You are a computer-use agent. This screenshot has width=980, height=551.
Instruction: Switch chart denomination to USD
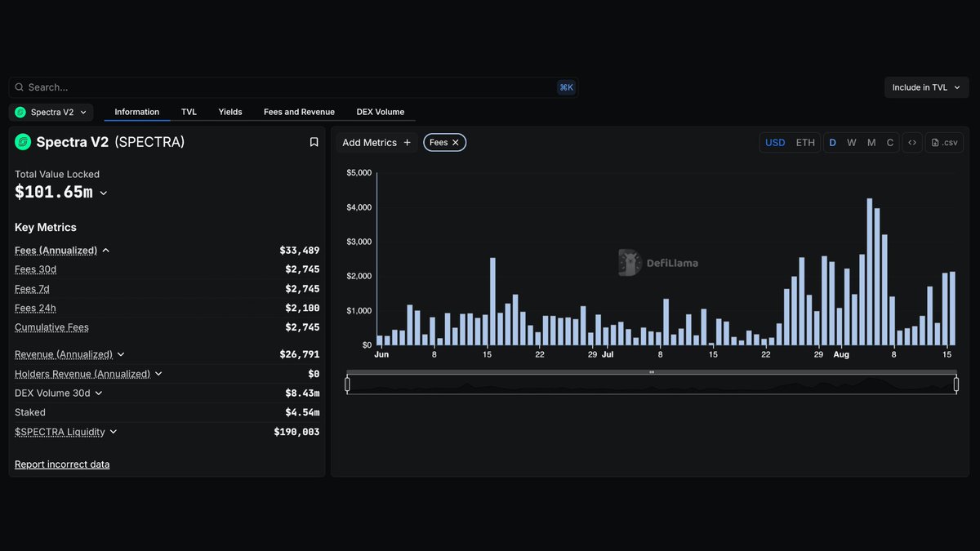pyautogui.click(x=775, y=143)
